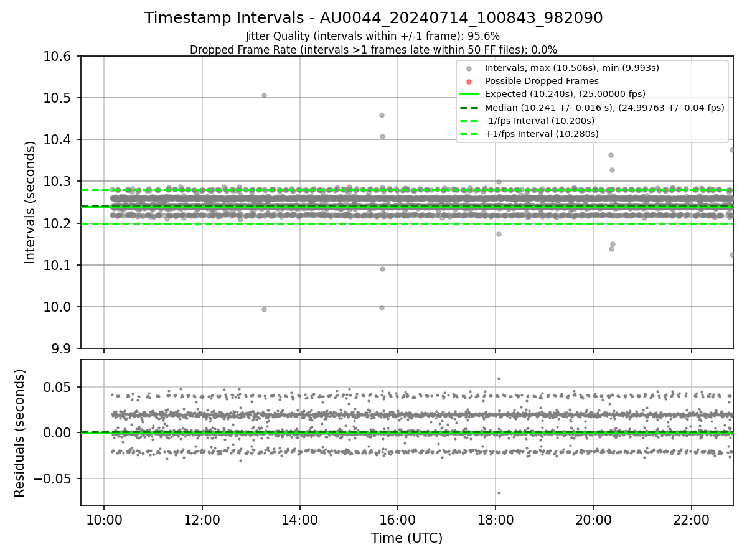747x560 pixels.
Task: Click legend entry '-1/fps Interval (10.200s)'
Action: 539,120
